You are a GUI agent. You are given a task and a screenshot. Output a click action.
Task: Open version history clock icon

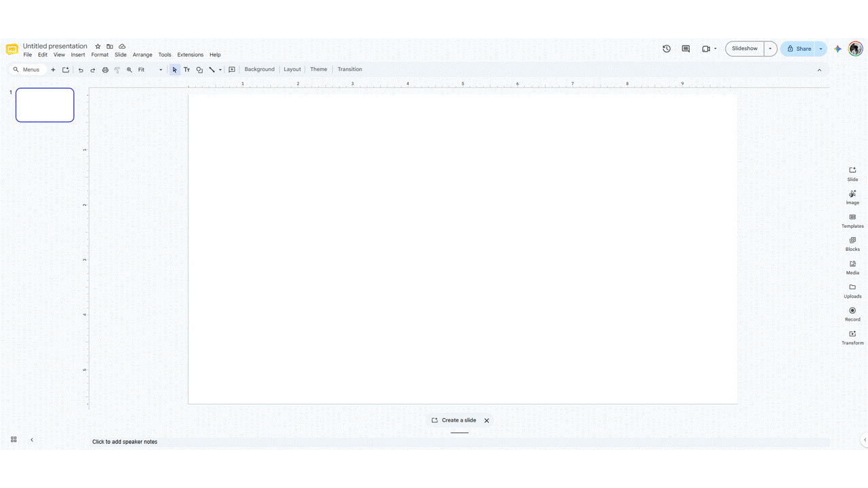(667, 49)
